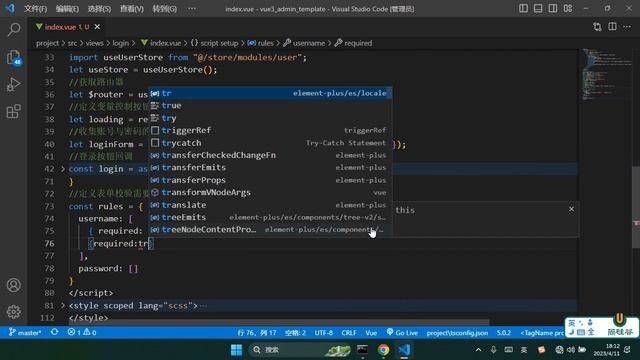This screenshot has width=640, height=360.
Task: Open Run and Debug view
Action: 13,84
